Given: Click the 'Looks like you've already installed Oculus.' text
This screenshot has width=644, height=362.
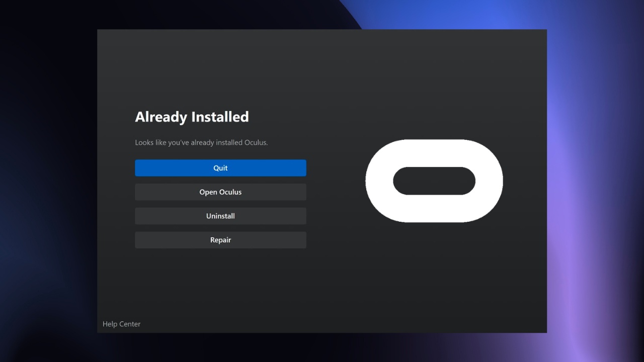Looking at the screenshot, I should point(201,142).
